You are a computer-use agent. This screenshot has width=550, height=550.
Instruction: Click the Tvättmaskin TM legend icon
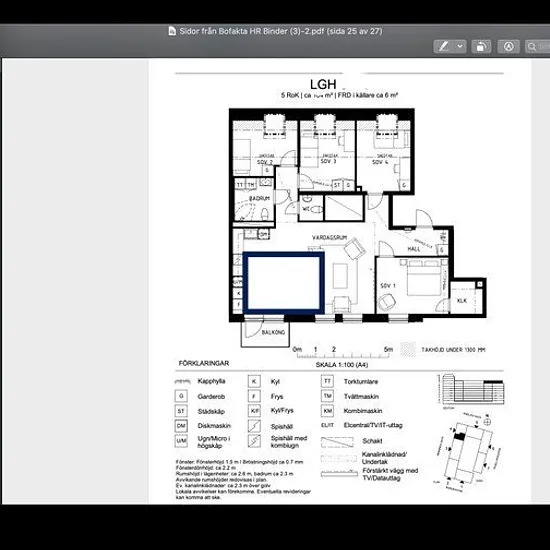(327, 396)
